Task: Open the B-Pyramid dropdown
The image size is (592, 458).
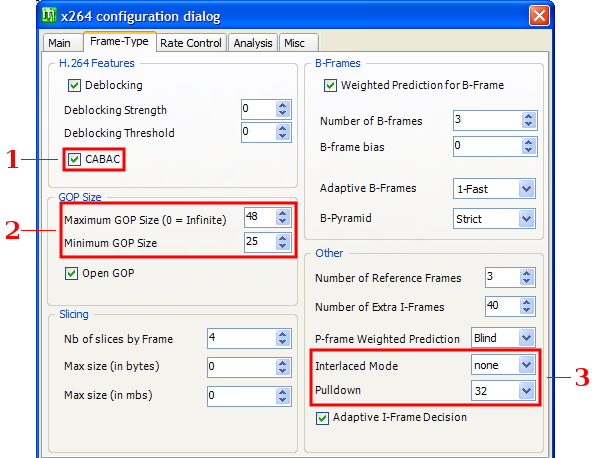Action: (527, 218)
